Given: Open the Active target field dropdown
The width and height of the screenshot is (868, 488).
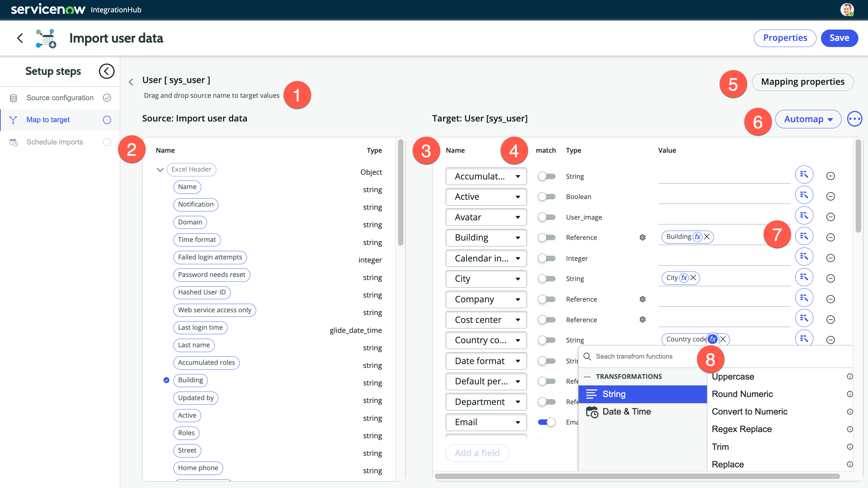Looking at the screenshot, I should point(486,197).
